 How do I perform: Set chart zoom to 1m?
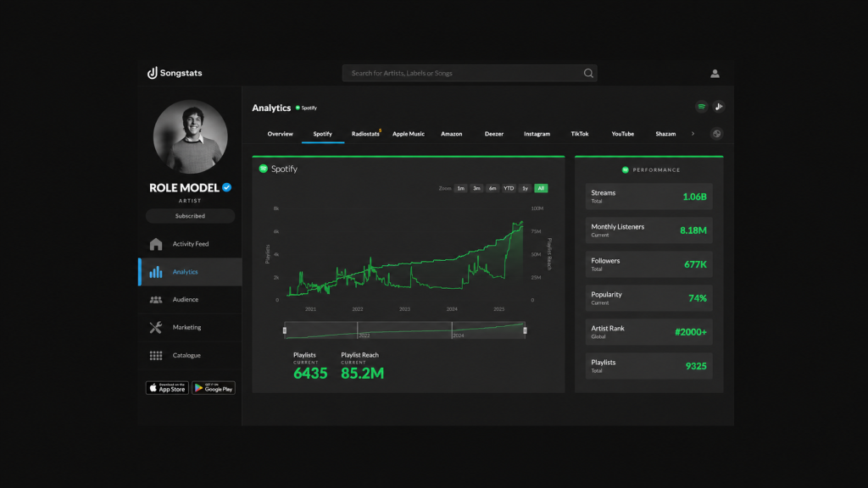tap(460, 188)
